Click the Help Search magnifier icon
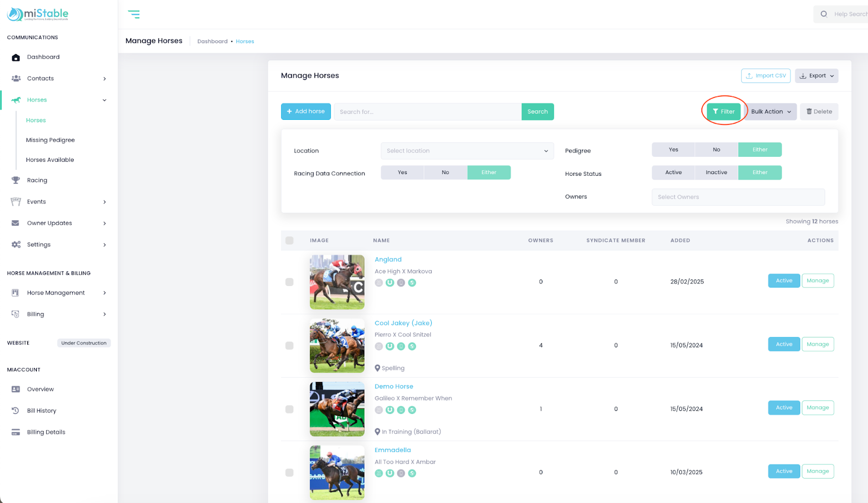Viewport: 868px width, 503px height. point(824,14)
